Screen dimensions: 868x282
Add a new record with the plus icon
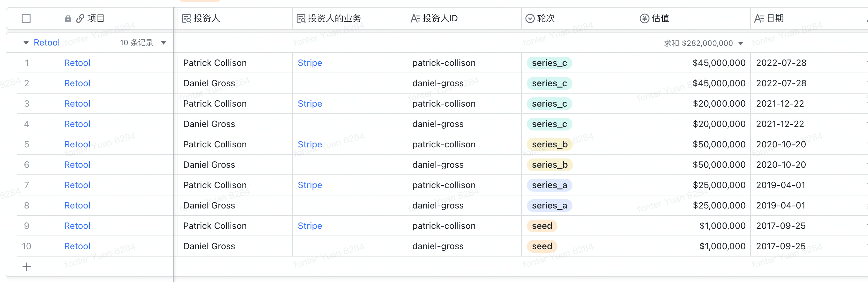[27, 267]
